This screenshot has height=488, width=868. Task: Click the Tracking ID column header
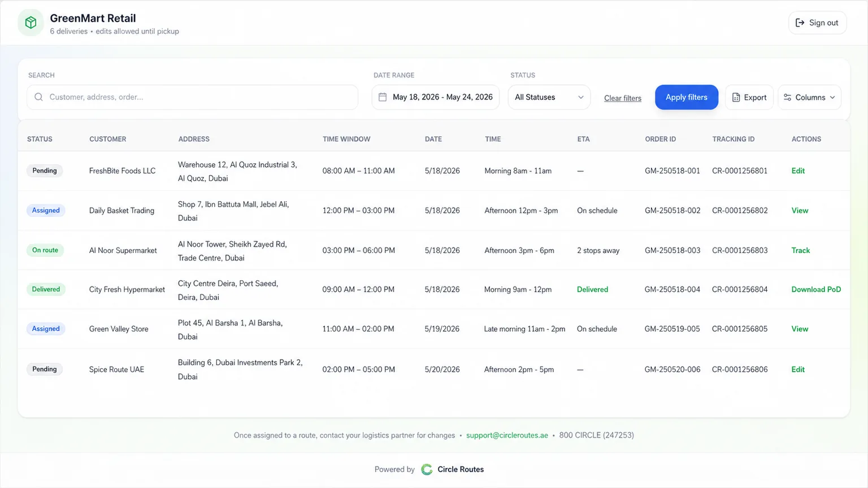click(733, 139)
